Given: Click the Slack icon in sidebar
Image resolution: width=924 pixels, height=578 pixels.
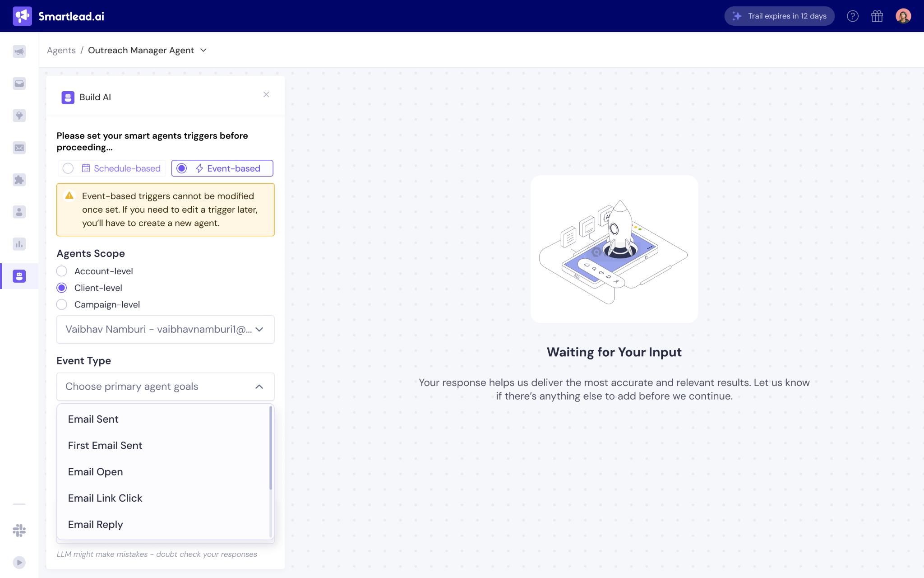Looking at the screenshot, I should 19,530.
